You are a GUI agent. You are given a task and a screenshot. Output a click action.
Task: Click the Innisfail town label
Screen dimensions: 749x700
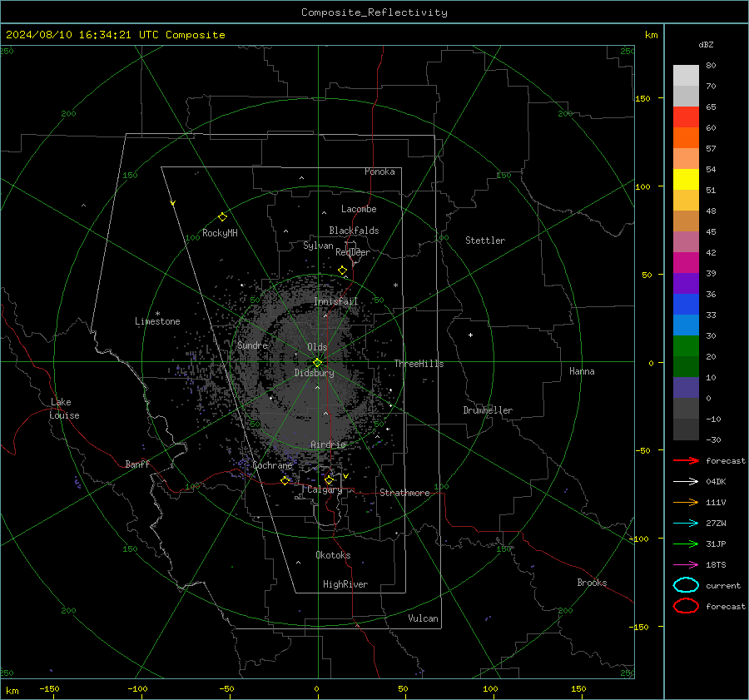click(336, 301)
